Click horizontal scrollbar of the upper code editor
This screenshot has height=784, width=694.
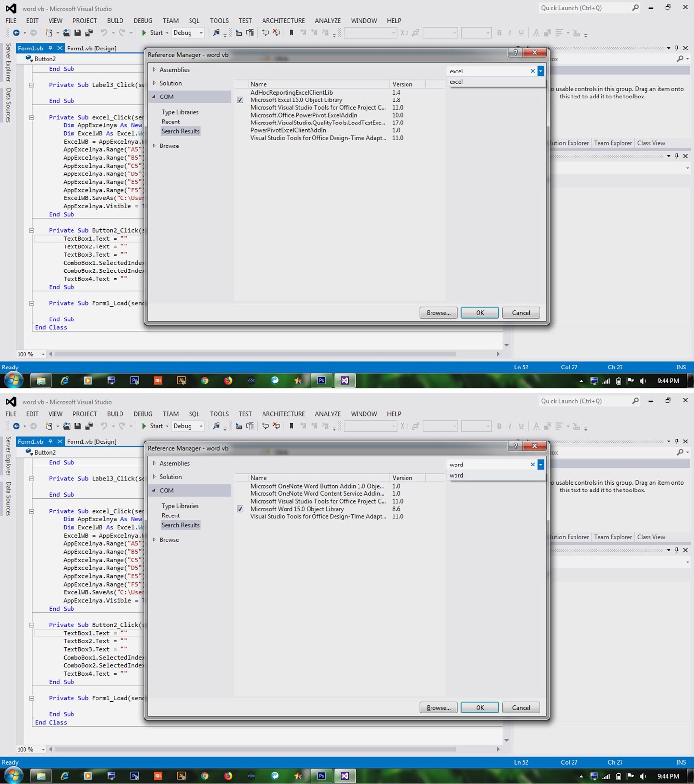tap(255, 354)
